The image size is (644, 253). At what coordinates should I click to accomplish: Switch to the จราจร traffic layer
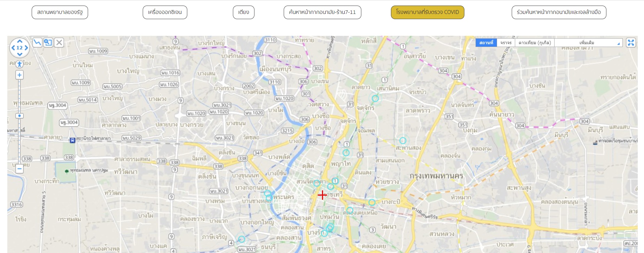[506, 42]
